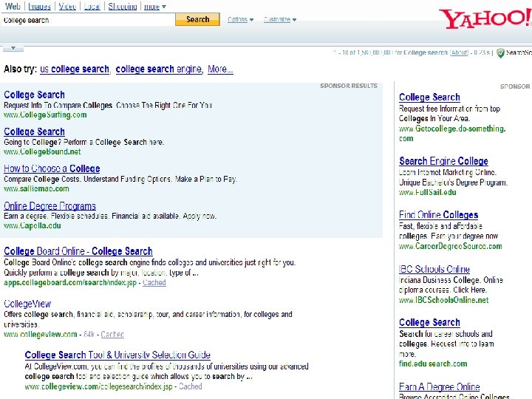Click the SearchScan shield icon
This screenshot has width=532, height=399.
click(x=500, y=53)
